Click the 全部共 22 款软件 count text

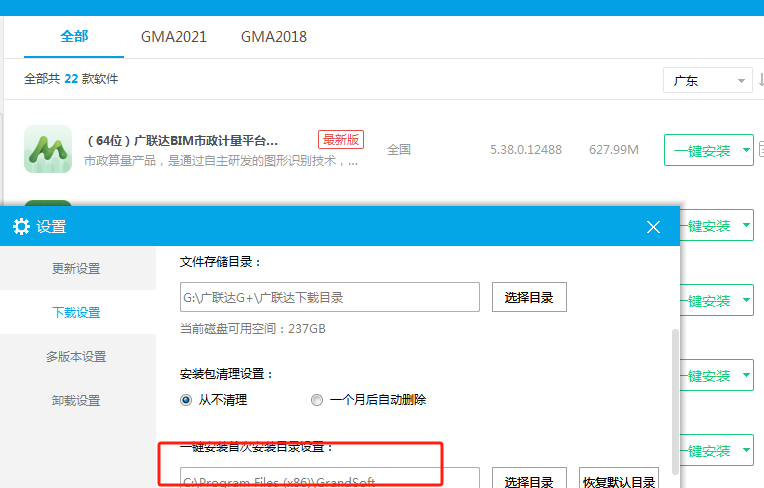click(71, 79)
